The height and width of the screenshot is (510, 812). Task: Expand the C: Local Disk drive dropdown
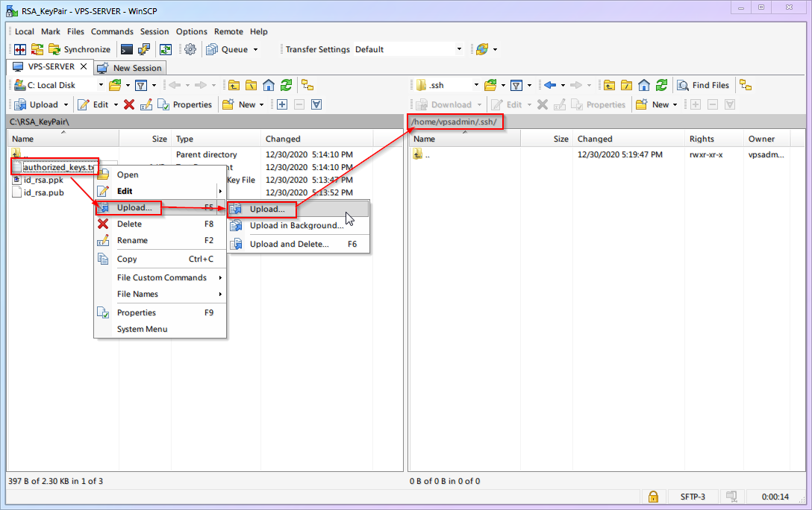coord(101,85)
